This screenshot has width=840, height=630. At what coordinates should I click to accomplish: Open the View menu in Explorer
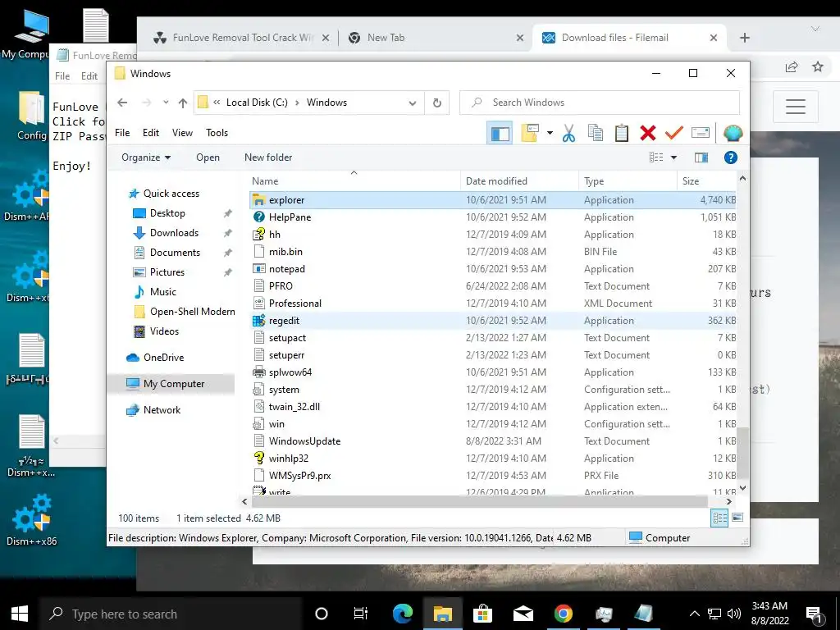coord(182,132)
